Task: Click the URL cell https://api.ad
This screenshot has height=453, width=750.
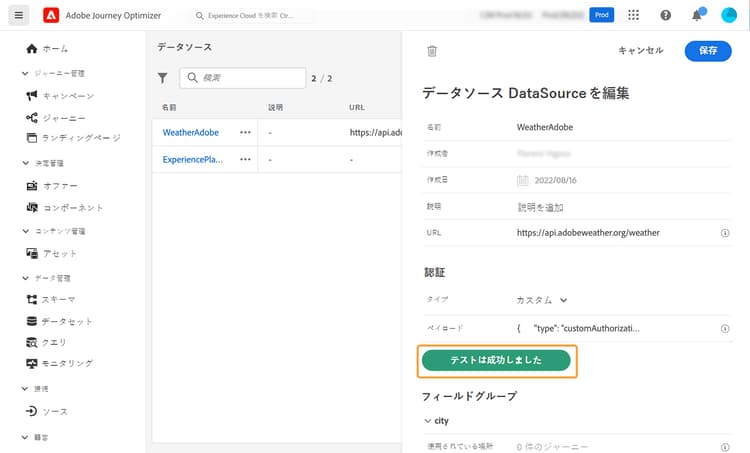Action: tap(375, 133)
